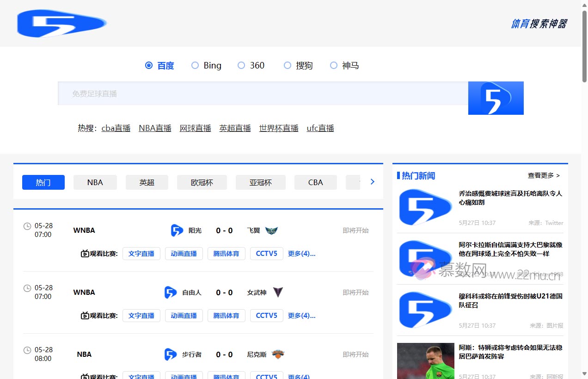Switch to the 欧冠杯 league tab
This screenshot has width=588, height=379.
click(x=202, y=182)
